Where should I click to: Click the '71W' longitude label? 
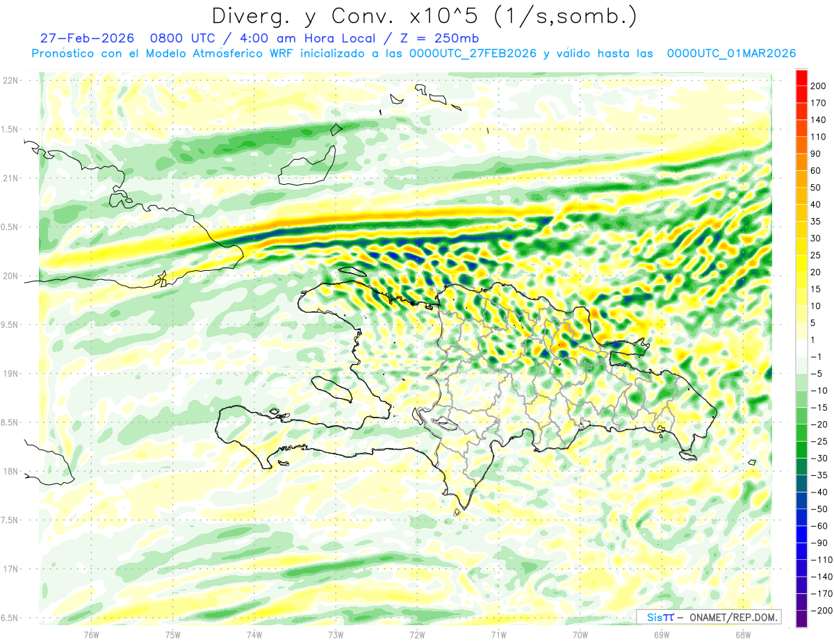point(498,634)
